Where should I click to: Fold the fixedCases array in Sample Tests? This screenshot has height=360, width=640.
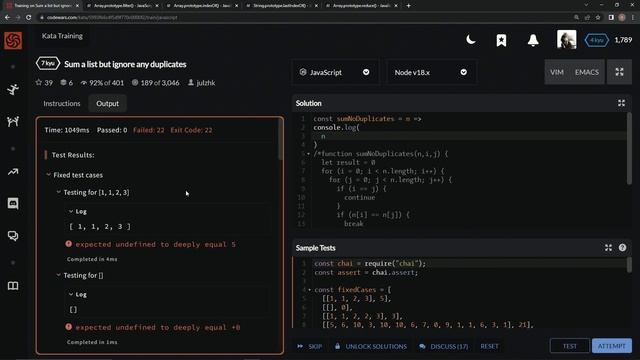(309, 290)
